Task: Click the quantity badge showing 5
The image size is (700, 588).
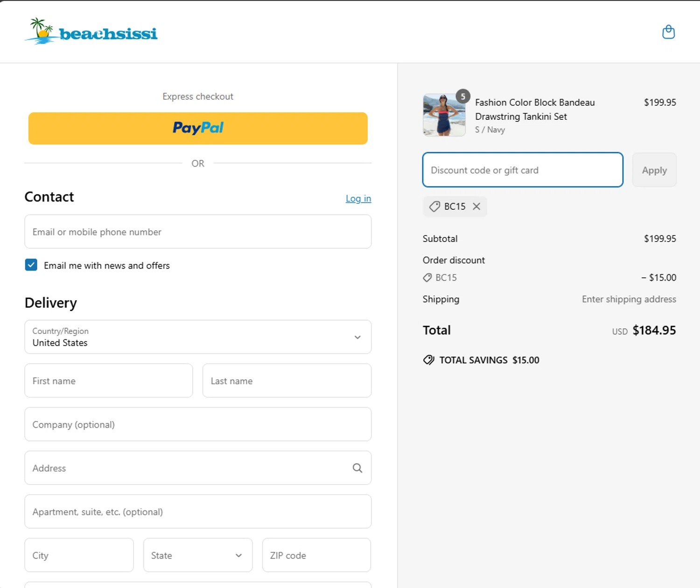Action: pyautogui.click(x=462, y=97)
